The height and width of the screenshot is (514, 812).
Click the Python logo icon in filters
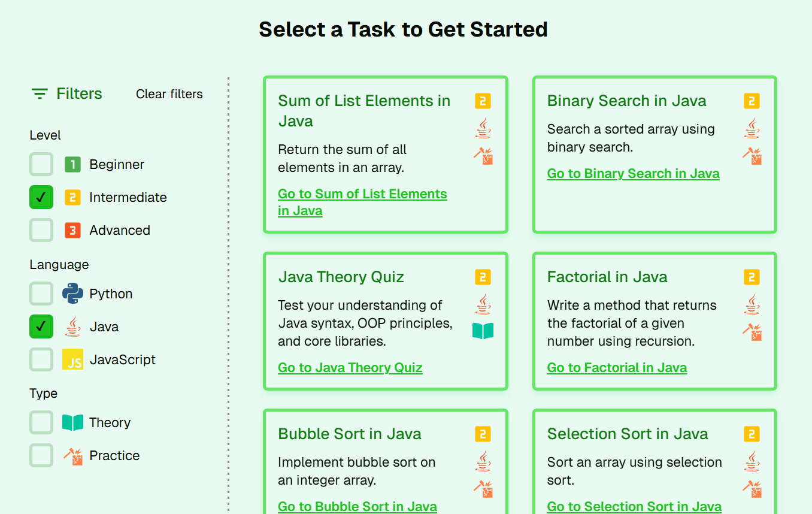point(72,294)
